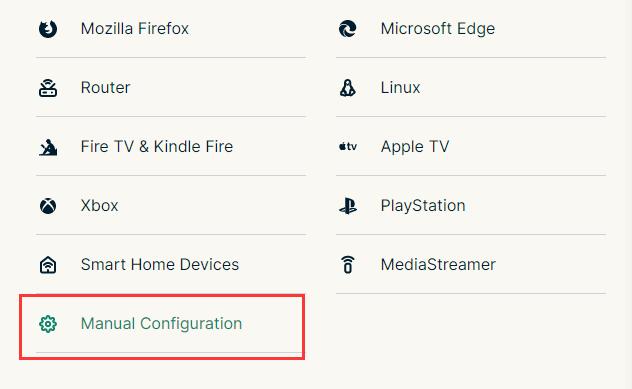632x389 pixels.
Task: Click the MediaStreamer antenna icon
Action: point(347,265)
